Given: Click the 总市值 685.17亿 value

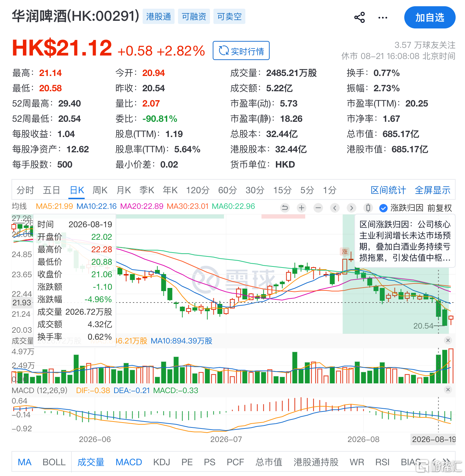Looking at the screenshot, I should coord(400,134).
